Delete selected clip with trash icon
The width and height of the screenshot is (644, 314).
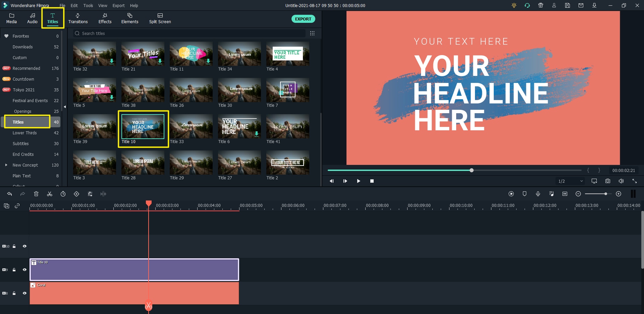(x=36, y=194)
